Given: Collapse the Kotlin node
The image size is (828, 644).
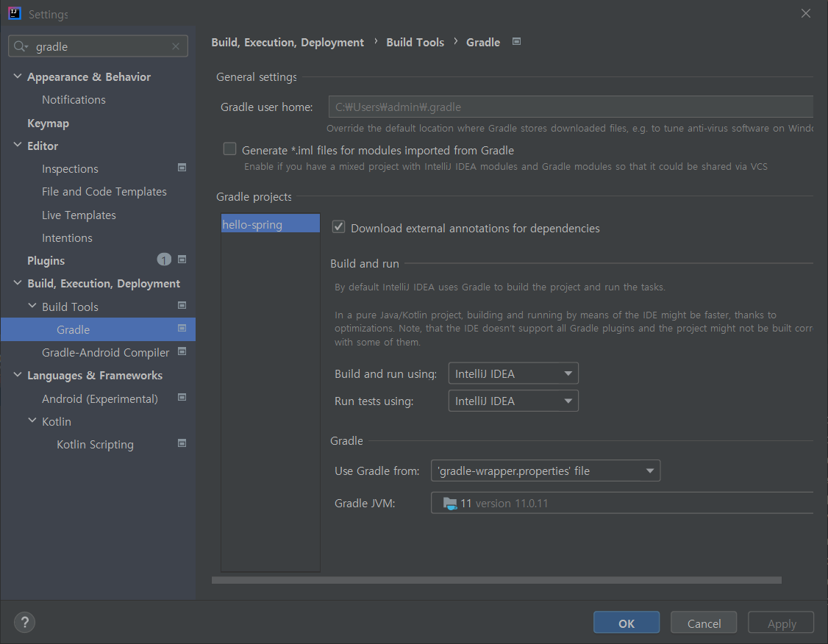Looking at the screenshot, I should (x=32, y=421).
